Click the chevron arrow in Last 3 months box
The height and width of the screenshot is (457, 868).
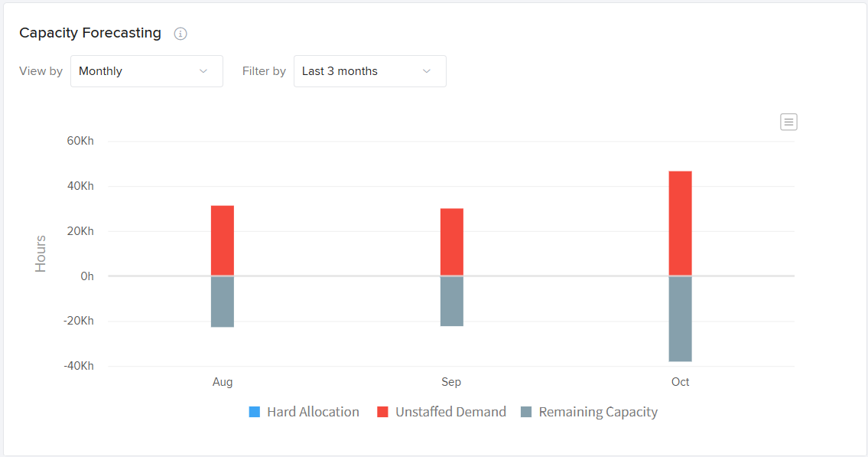point(427,71)
